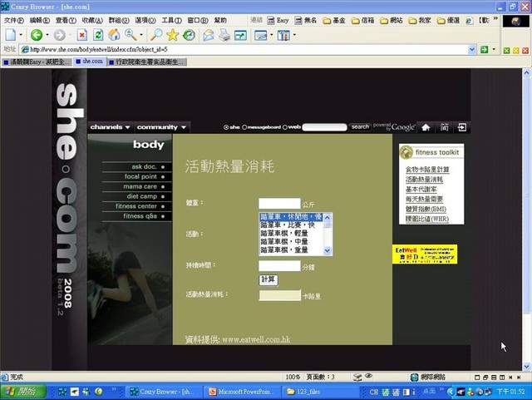
Task: Click the grey forward arrow button
Action: coord(59,35)
